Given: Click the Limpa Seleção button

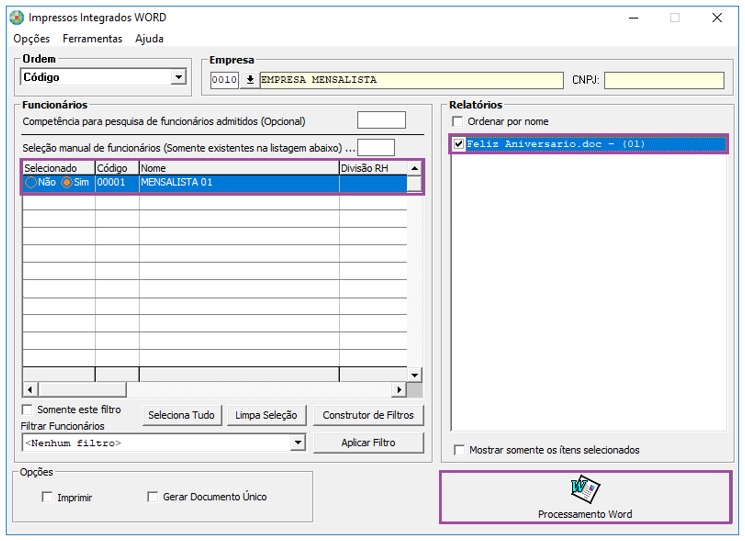Looking at the screenshot, I should point(266,415).
